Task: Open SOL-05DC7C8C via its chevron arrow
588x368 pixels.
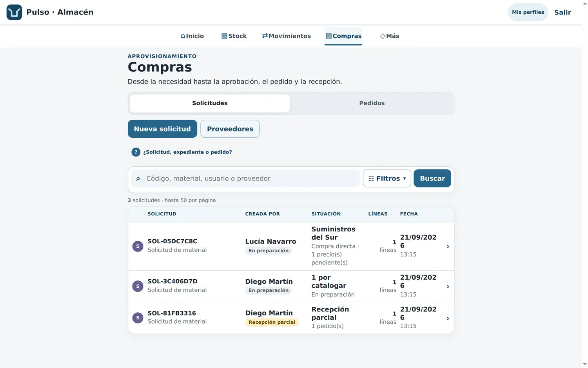Action: 448,247
